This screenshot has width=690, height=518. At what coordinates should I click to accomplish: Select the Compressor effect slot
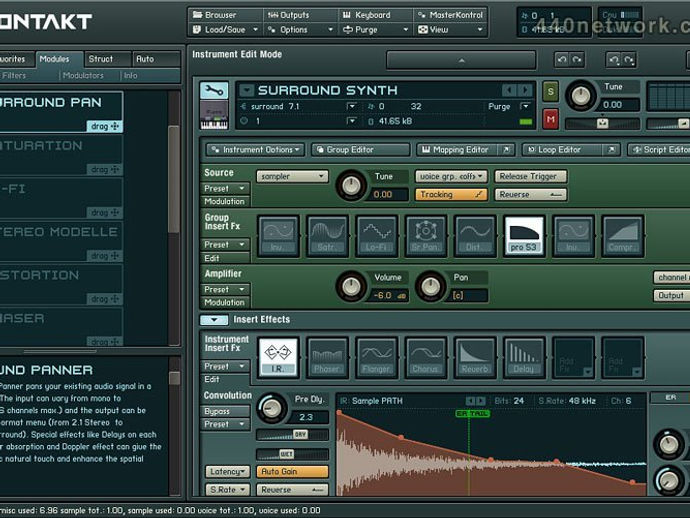click(x=622, y=236)
